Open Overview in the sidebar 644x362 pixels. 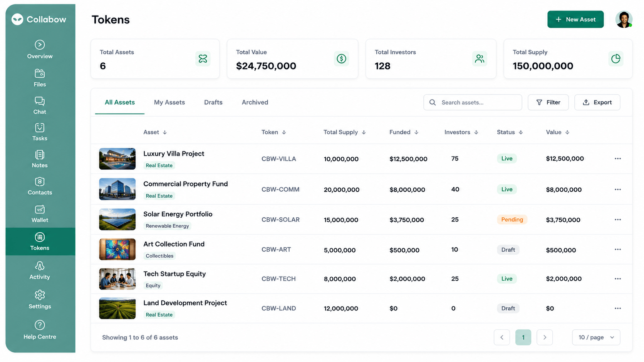coord(40,50)
